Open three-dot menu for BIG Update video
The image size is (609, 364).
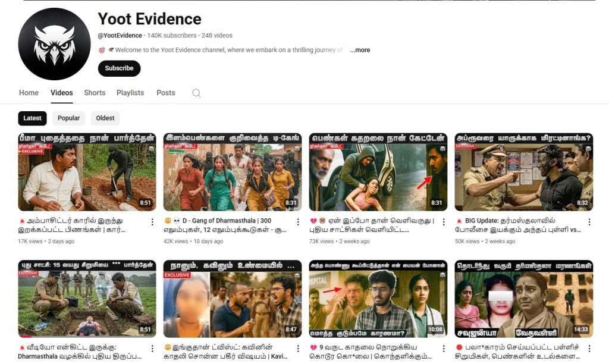pyautogui.click(x=589, y=222)
